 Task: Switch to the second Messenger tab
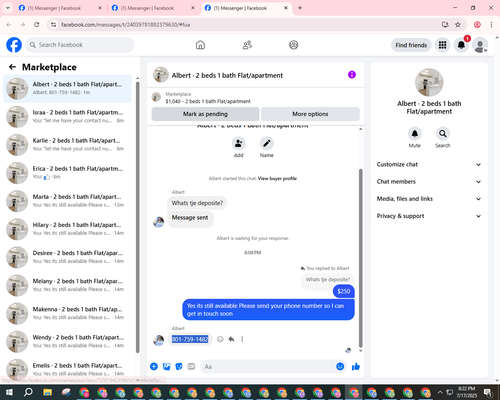(x=153, y=8)
